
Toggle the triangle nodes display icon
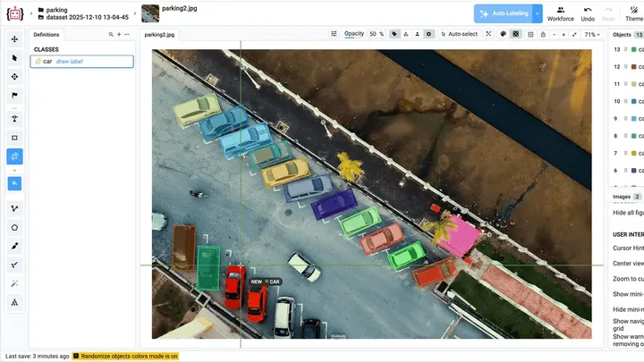[406, 34]
